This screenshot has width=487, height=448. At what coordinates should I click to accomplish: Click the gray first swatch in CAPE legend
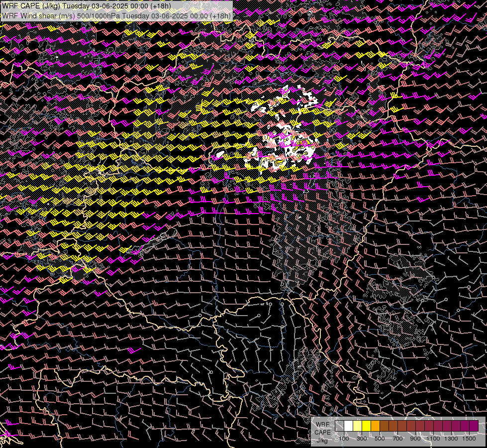[x=339, y=426]
